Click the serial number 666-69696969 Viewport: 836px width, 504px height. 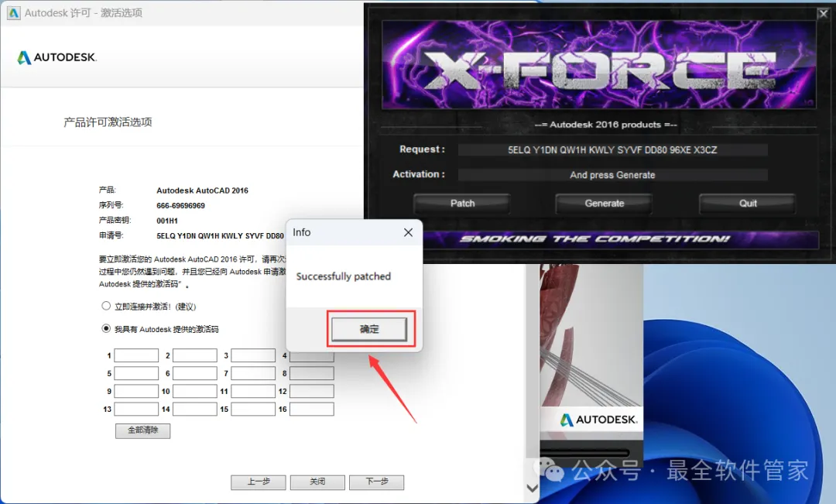(x=180, y=205)
